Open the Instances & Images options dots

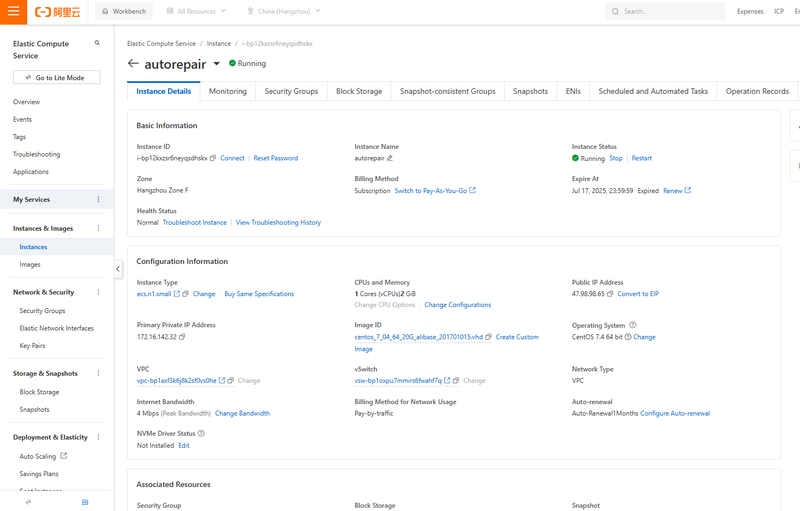98,228
